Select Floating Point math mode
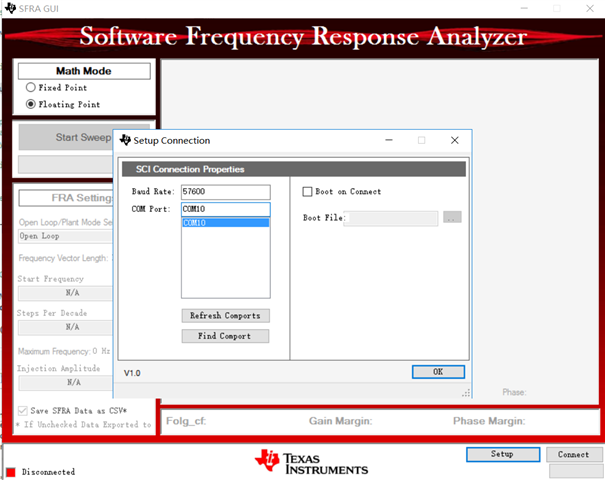 point(30,104)
